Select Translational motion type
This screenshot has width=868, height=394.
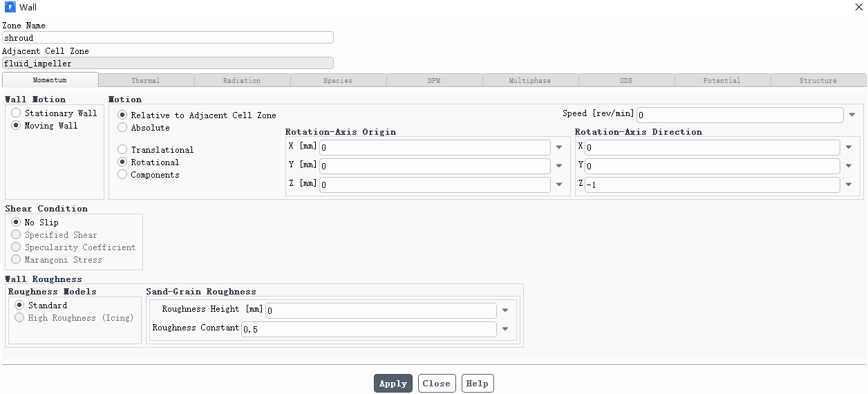coord(122,150)
